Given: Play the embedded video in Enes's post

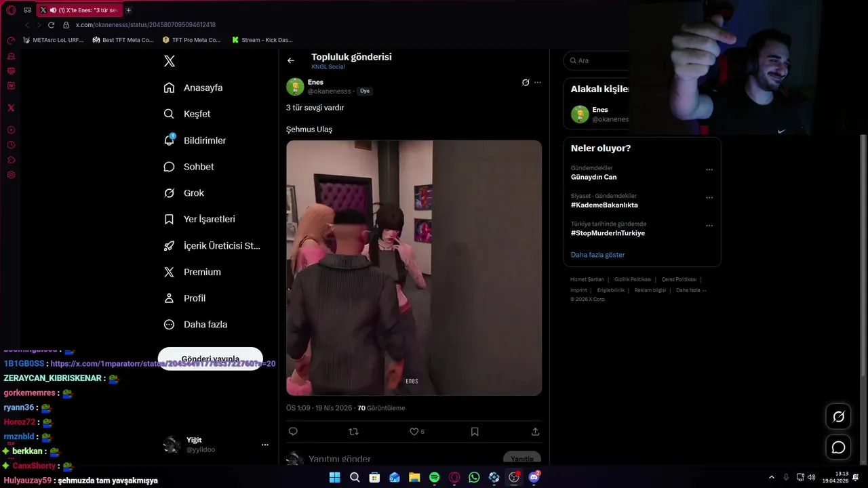Looking at the screenshot, I should (414, 268).
